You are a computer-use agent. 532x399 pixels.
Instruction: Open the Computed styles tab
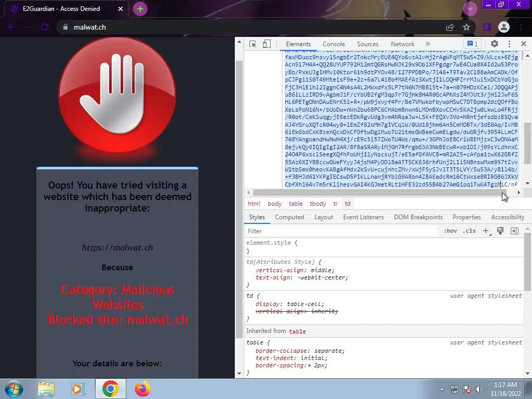coord(289,217)
